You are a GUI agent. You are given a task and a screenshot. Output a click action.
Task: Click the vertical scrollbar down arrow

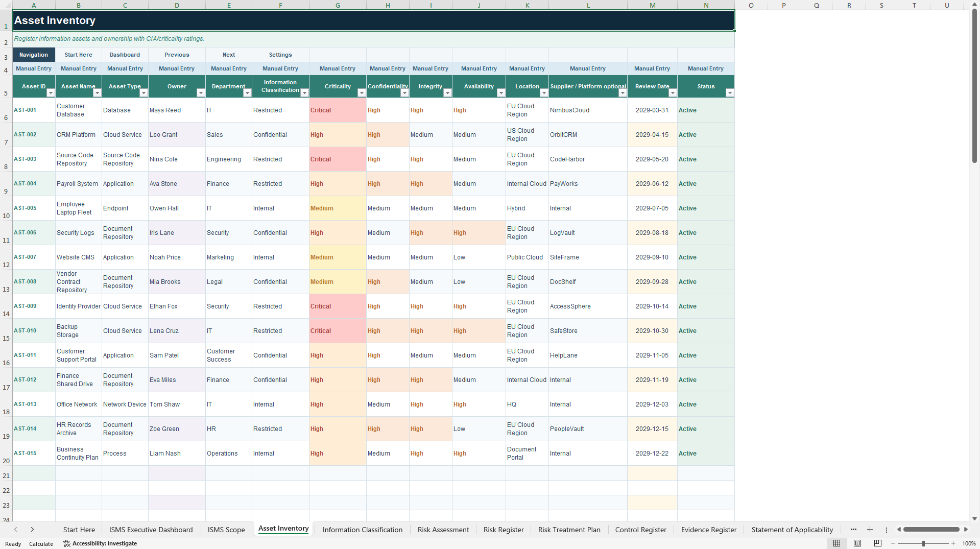(974, 518)
